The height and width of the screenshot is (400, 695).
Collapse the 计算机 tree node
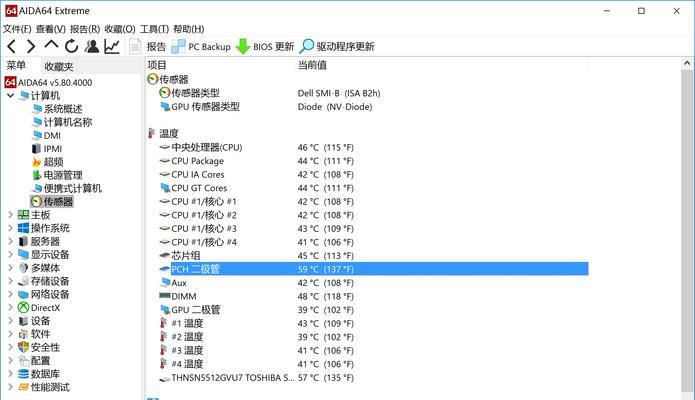[11, 95]
